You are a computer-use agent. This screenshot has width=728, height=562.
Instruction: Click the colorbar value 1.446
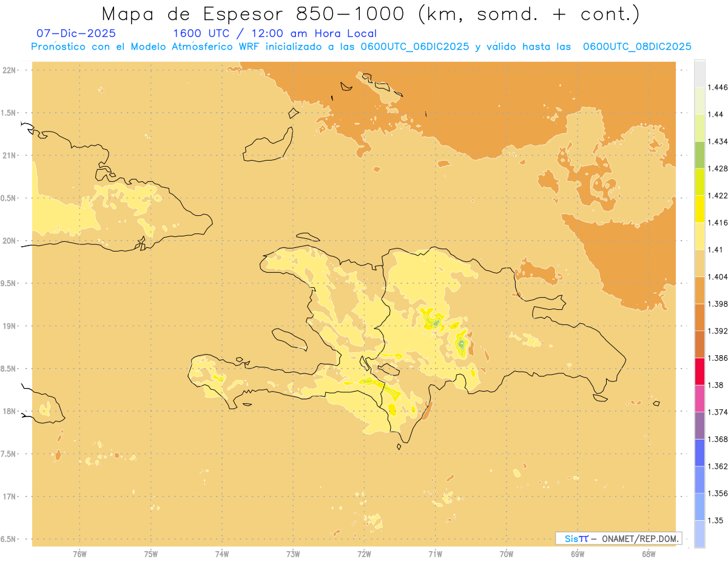718,87
